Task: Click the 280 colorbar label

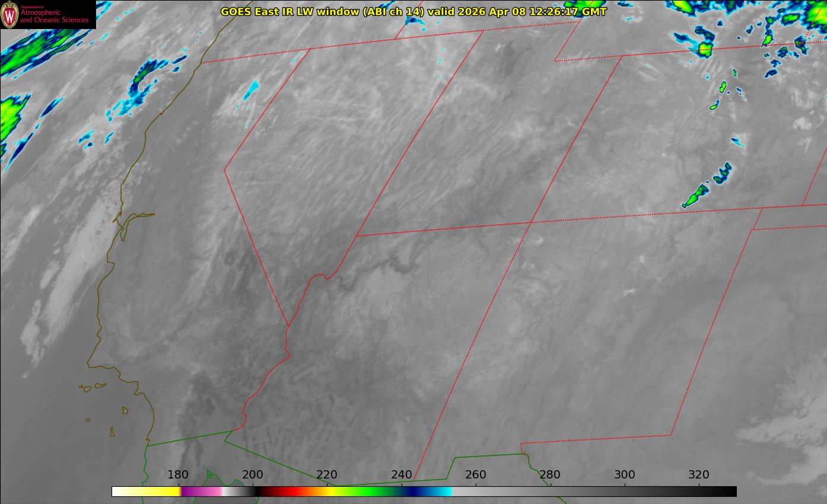Action: click(550, 474)
